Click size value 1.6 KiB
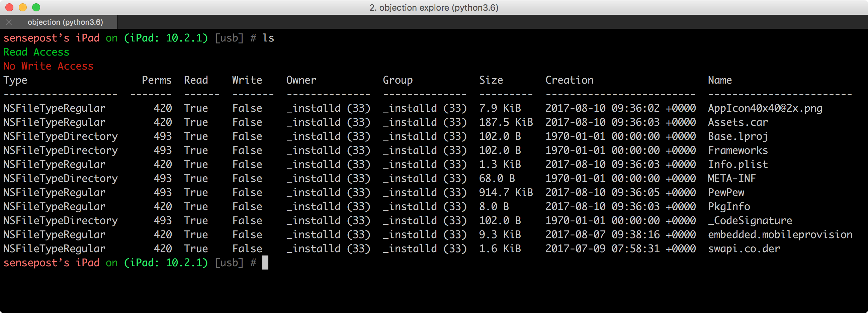This screenshot has width=868, height=313. pyautogui.click(x=500, y=249)
